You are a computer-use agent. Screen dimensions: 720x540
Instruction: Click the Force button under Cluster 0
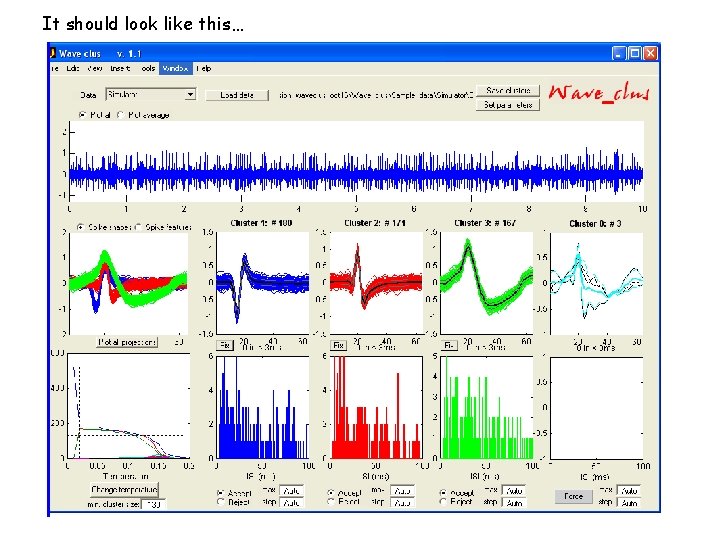click(x=574, y=496)
